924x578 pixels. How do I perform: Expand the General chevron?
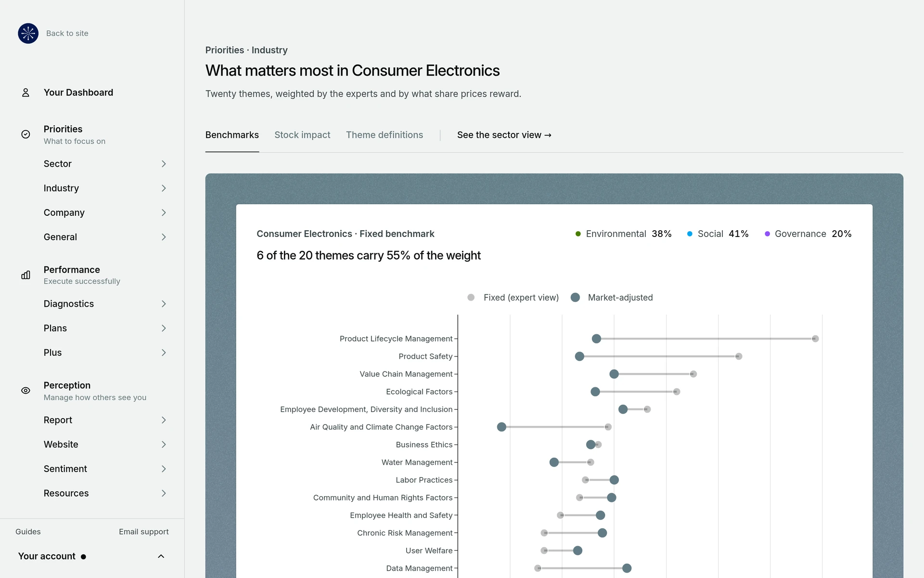click(164, 237)
